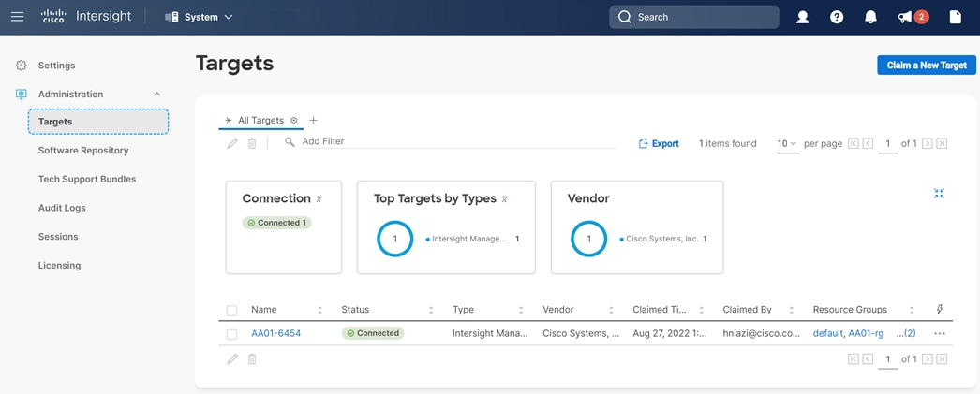Click Claim a New Target button
This screenshot has width=980, height=394.
coord(927,65)
